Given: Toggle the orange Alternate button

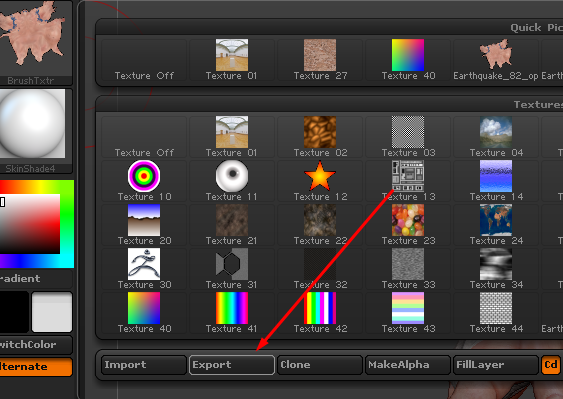Looking at the screenshot, I should pos(36,367).
